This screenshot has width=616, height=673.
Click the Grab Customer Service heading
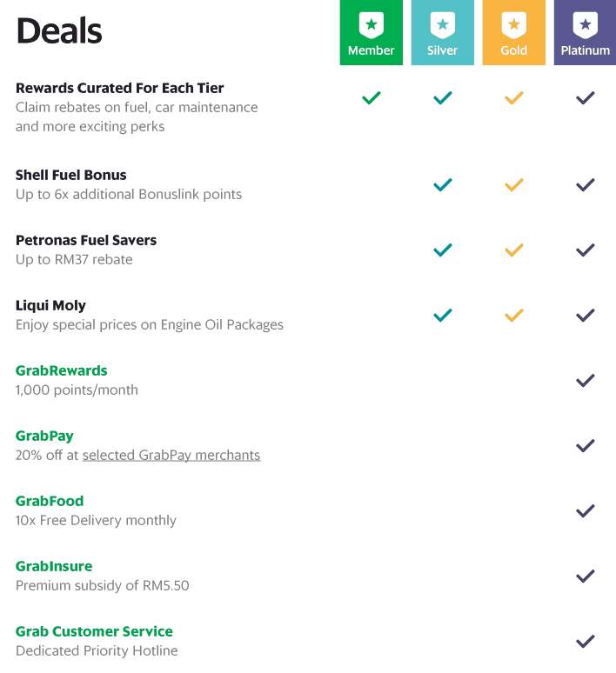pos(94,631)
